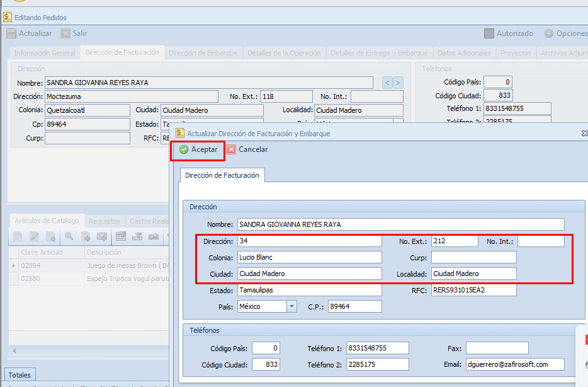Click the send envelope icon in articles toolbar

coord(102,237)
